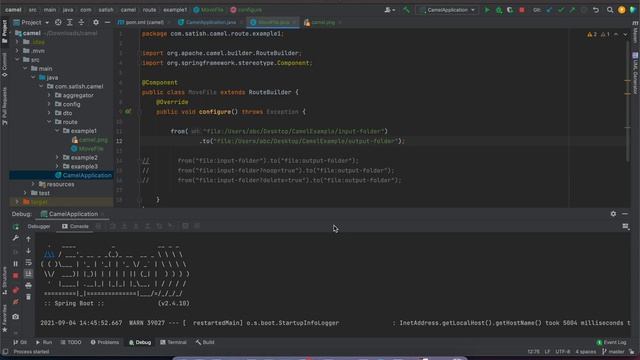The height and width of the screenshot is (360, 640).
Task: Rerun CamelApplication in the Debug panel
Action: (x=16, y=227)
